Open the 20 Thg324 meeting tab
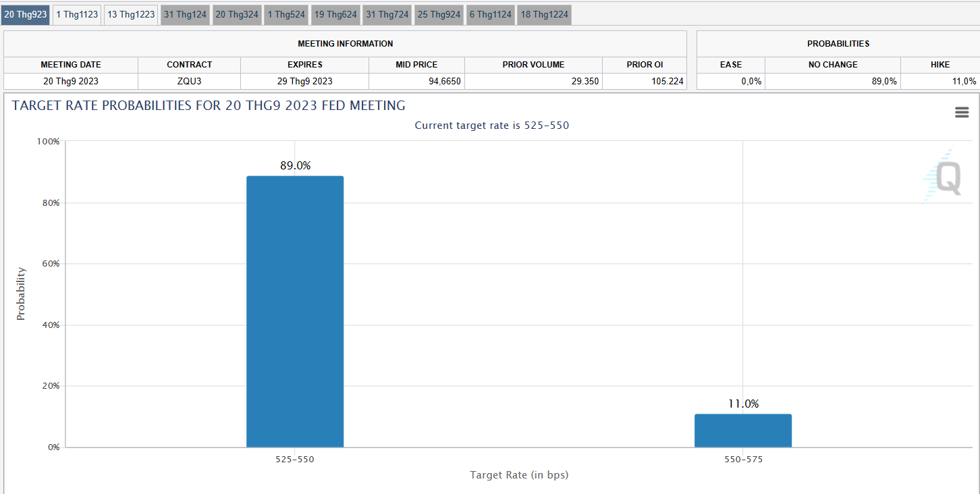 (237, 14)
